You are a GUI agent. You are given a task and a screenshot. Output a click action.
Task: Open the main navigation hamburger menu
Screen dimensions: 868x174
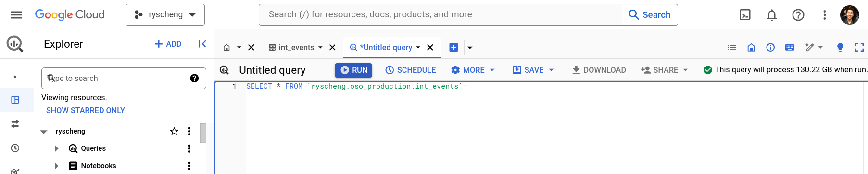(16, 15)
